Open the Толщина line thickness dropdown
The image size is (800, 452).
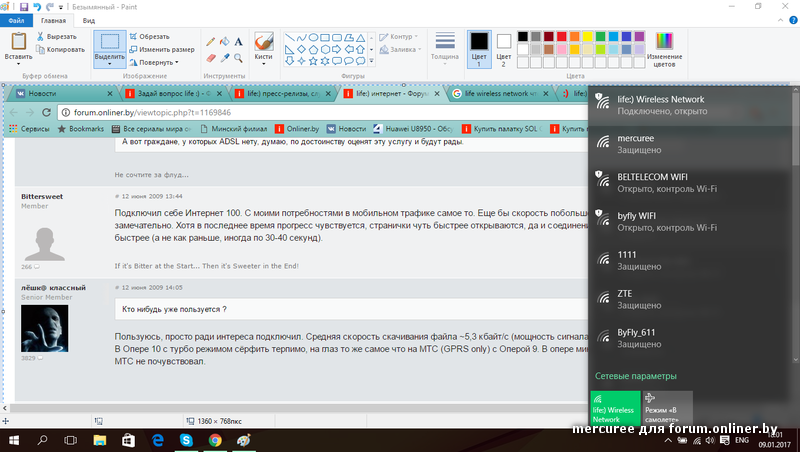[x=445, y=49]
